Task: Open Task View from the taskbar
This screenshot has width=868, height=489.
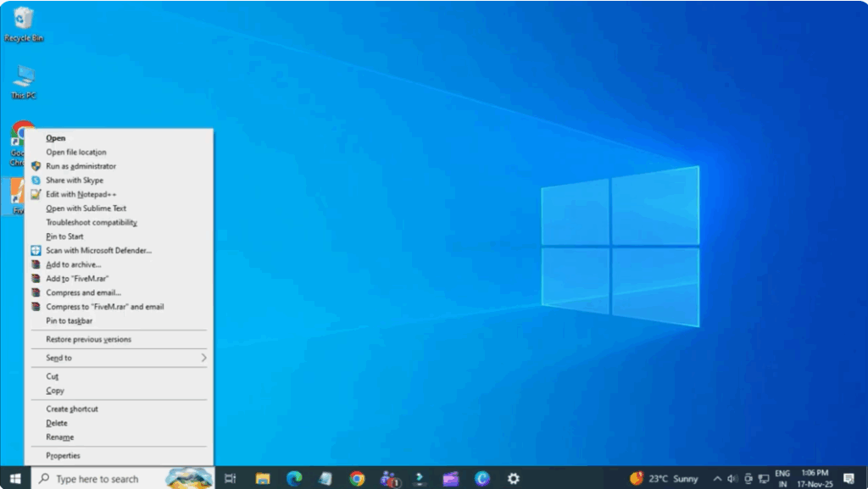Action: coord(230,479)
